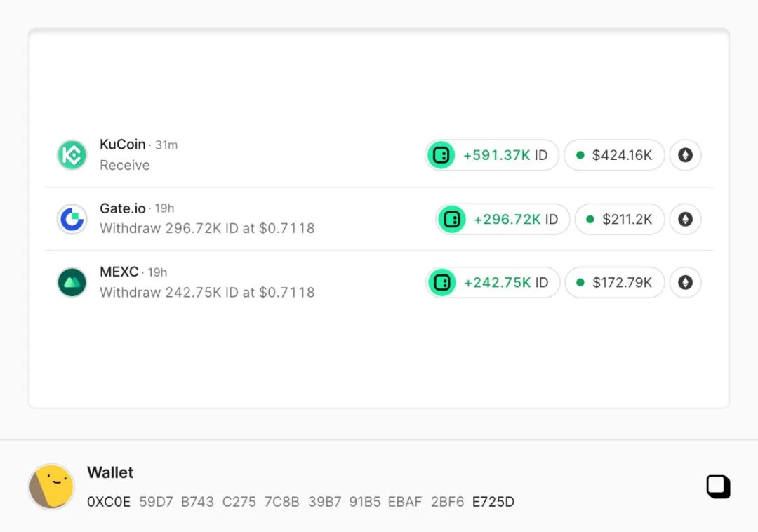The width and height of the screenshot is (758, 532).
Task: Click the KuCoin exchange logo icon
Action: 72,155
